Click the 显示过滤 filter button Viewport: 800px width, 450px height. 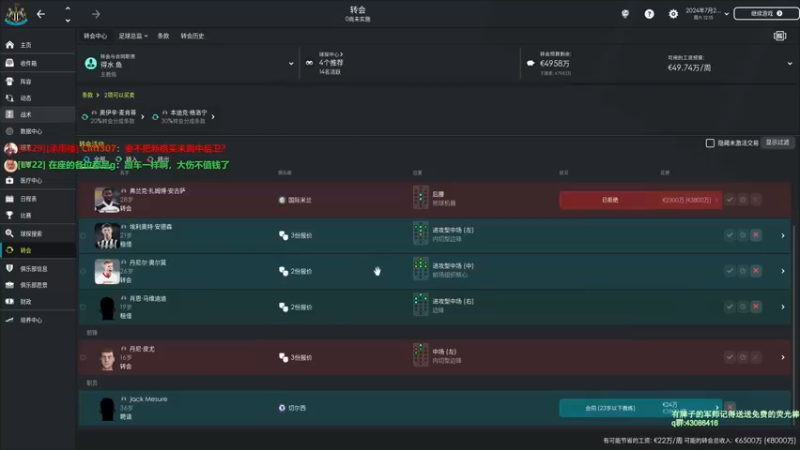click(x=778, y=143)
